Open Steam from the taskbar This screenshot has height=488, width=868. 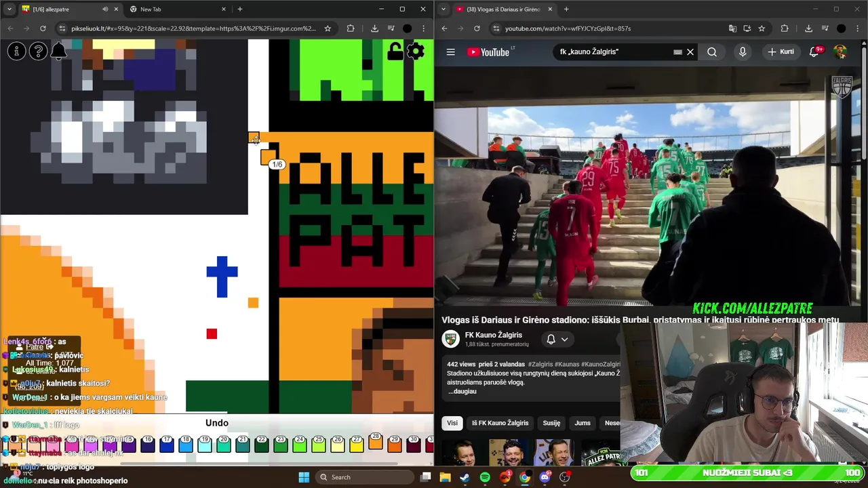coord(465,477)
